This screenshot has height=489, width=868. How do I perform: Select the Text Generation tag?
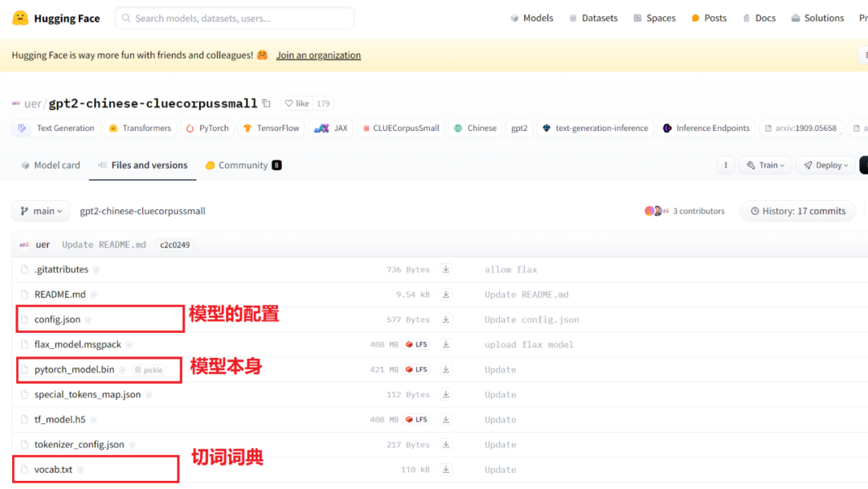(56, 128)
